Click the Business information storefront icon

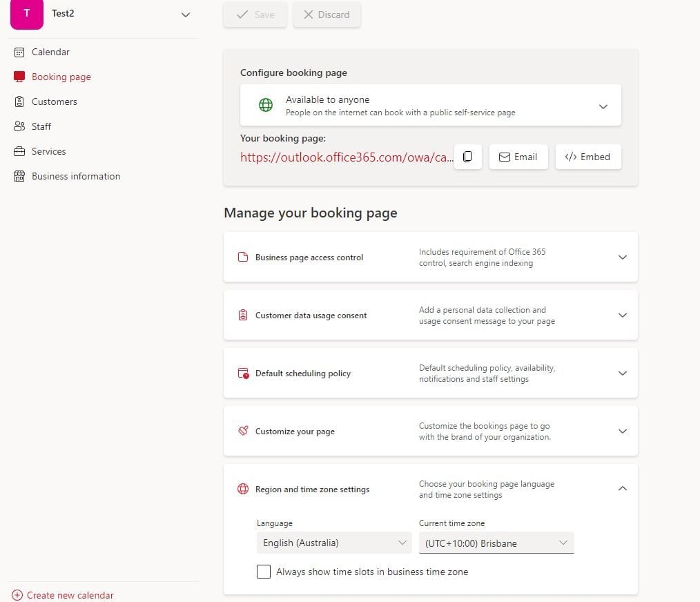pyautogui.click(x=19, y=177)
